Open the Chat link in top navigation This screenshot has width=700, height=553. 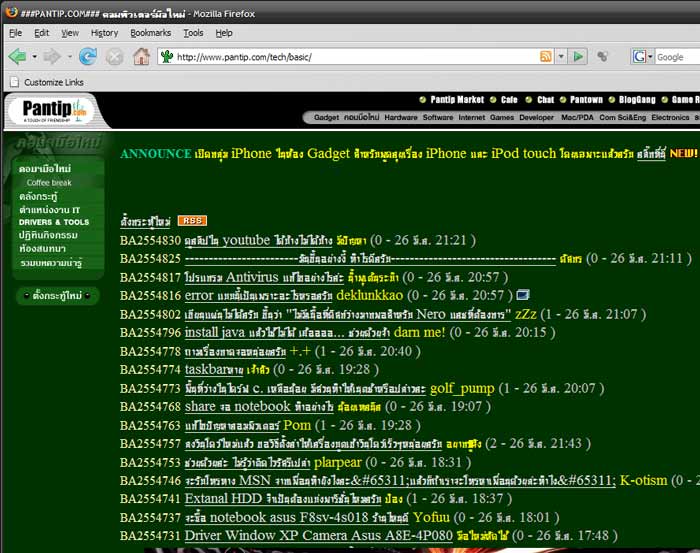pos(545,100)
